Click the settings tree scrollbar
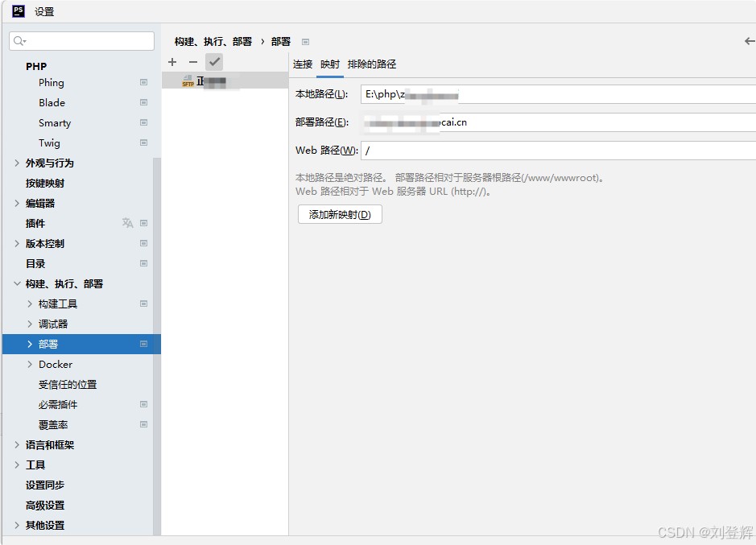Viewport: 756px width, 545px height. [157, 346]
